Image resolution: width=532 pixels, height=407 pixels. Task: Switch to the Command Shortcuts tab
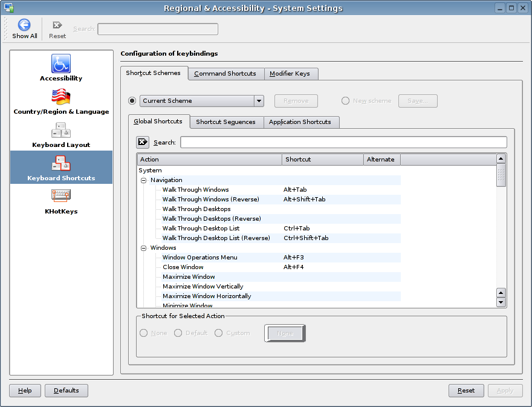tap(226, 74)
